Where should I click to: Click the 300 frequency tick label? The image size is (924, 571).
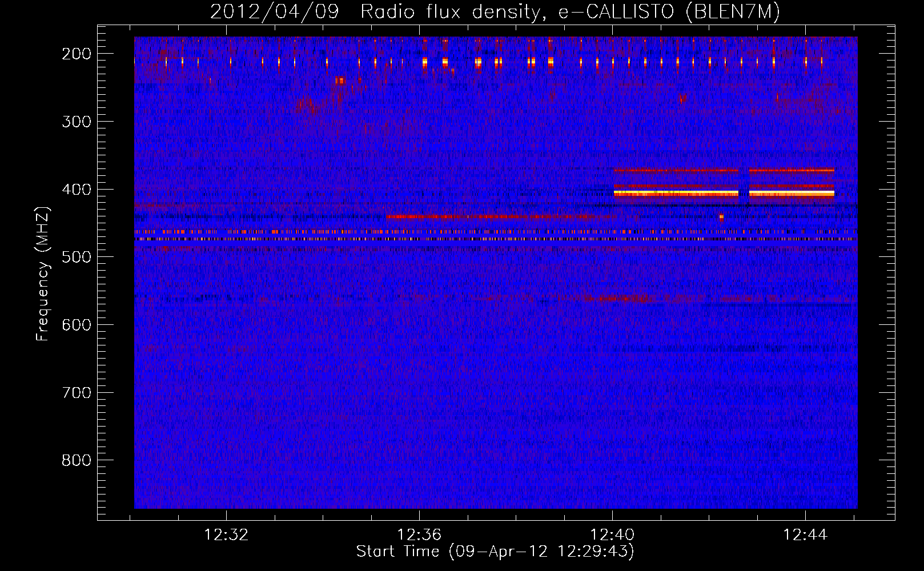[x=77, y=122]
